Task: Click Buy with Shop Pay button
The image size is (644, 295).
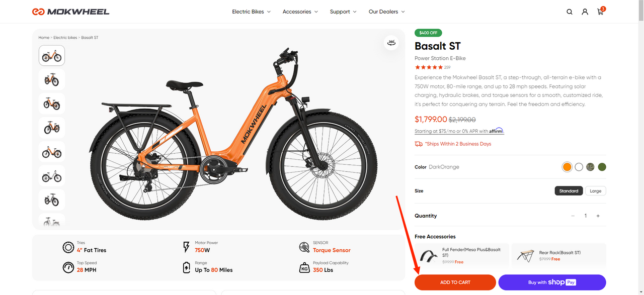Action: [x=552, y=282]
